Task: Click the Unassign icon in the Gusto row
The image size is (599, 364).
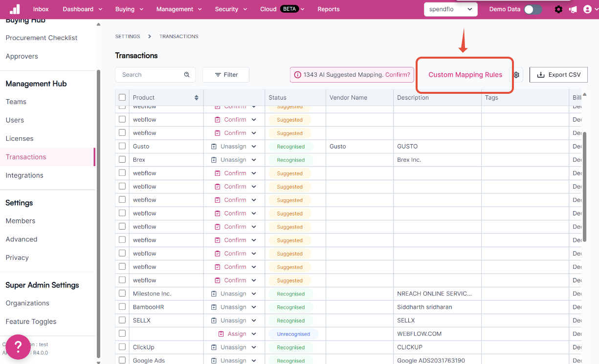Action: click(x=214, y=147)
